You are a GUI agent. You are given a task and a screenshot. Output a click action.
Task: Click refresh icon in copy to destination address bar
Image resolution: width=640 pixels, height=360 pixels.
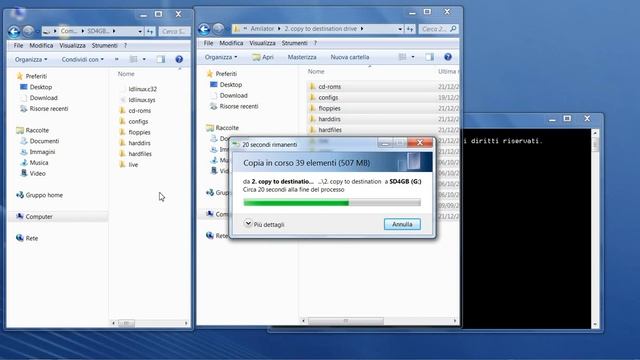[x=410, y=29]
